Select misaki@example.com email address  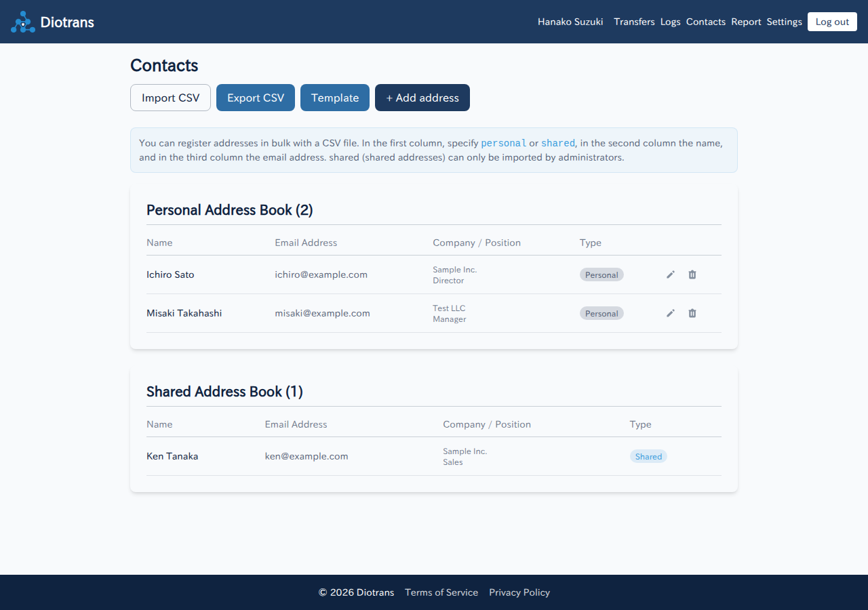pos(322,313)
